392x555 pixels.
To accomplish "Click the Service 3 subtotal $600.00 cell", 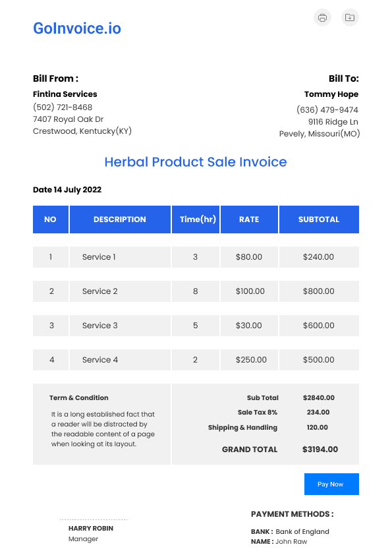I will [319, 326].
